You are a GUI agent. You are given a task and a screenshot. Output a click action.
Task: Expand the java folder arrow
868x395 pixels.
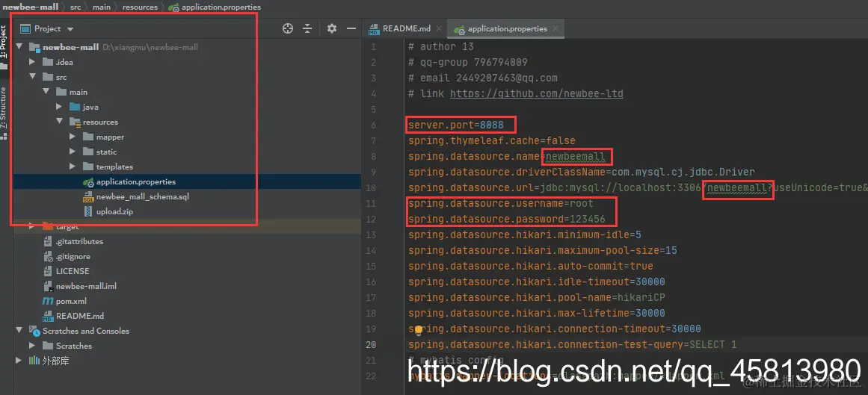tap(59, 107)
